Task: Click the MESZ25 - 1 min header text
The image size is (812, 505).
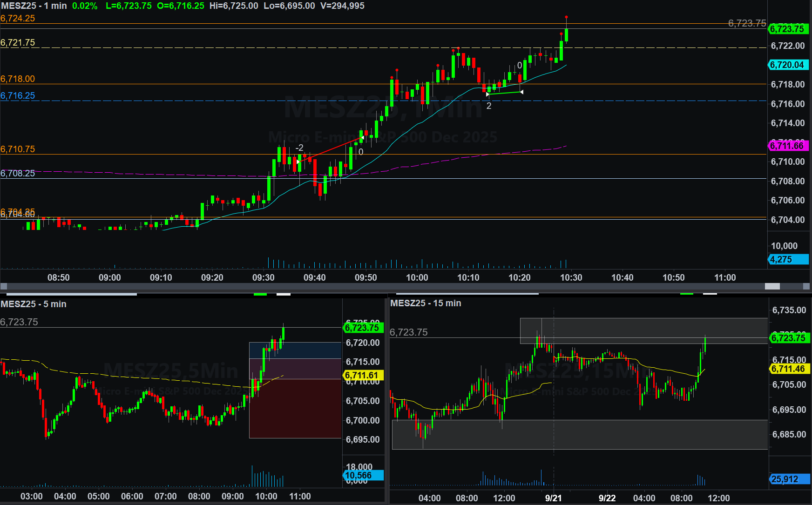Action: click(34, 6)
